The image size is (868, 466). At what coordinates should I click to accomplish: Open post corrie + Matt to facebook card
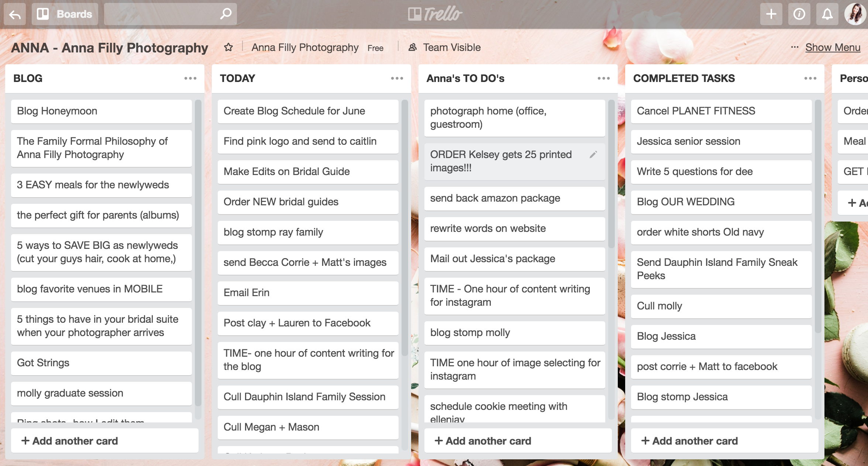pos(721,367)
